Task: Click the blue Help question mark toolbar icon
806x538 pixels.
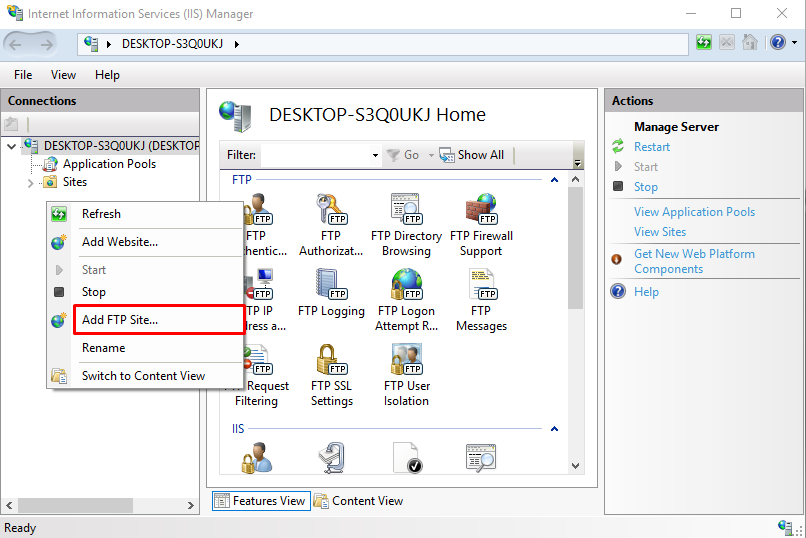Action: (778, 42)
